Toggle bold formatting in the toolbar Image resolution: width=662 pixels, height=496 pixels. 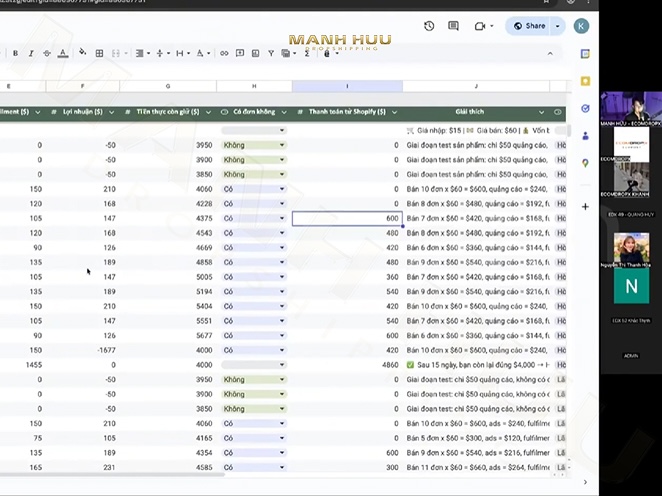pos(17,53)
